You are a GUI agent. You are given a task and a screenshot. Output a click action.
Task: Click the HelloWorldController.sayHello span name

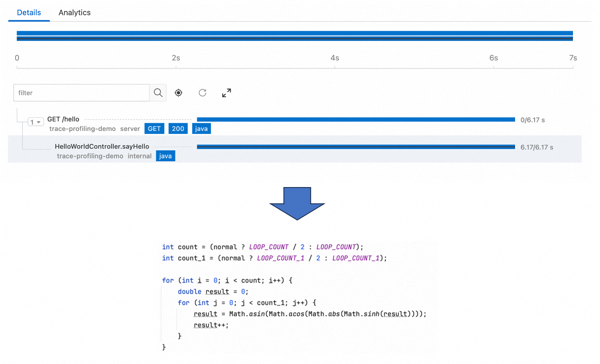pos(101,147)
